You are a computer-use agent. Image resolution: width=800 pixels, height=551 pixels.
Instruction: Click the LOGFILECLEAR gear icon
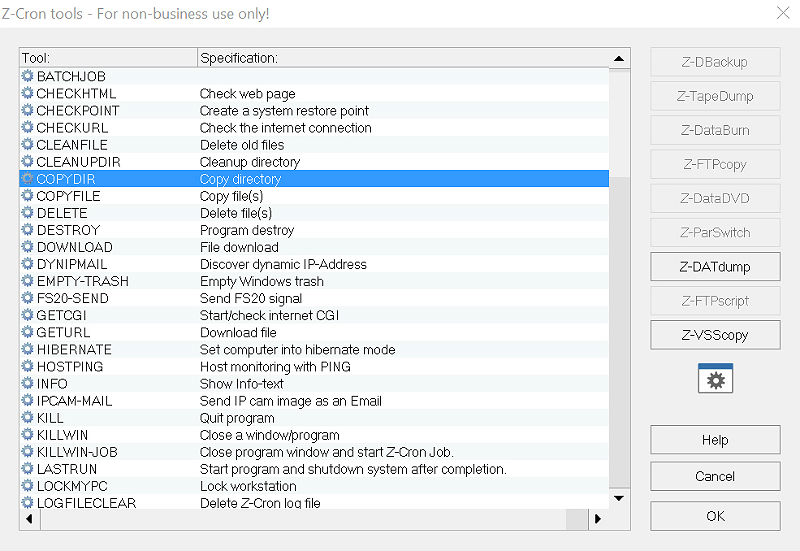[28, 503]
